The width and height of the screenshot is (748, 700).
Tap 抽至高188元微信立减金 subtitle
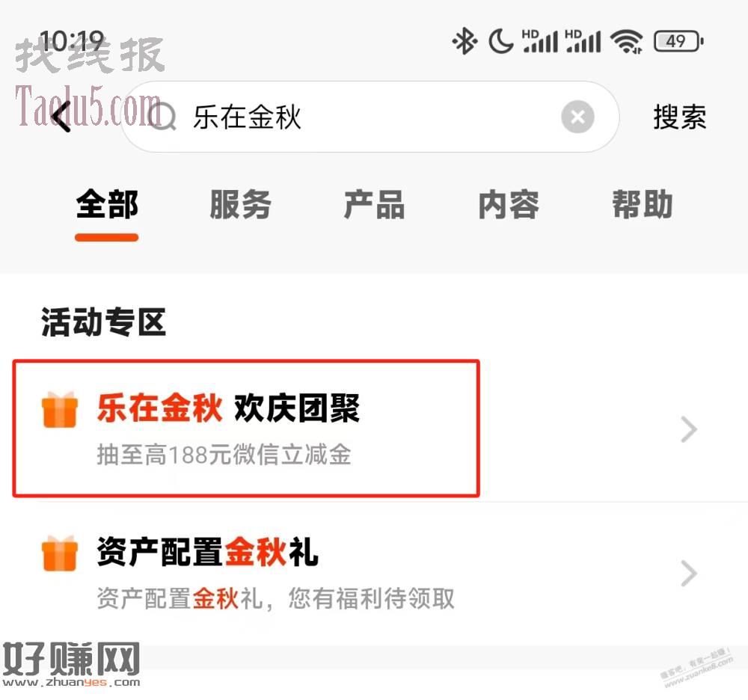click(224, 454)
